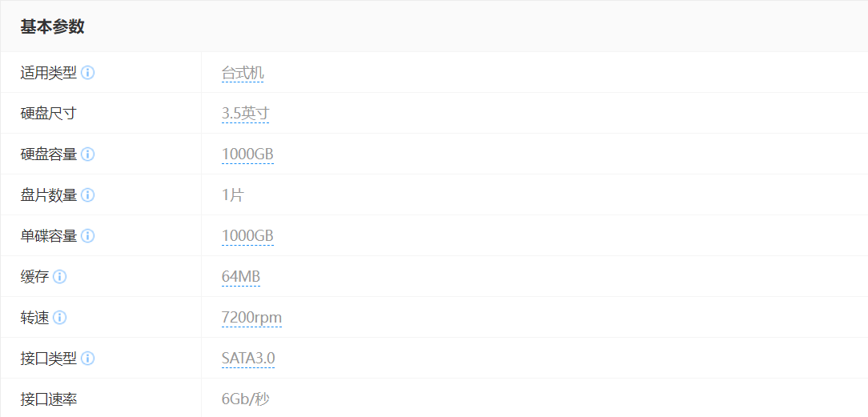This screenshot has height=417, width=868.
Task: Click the 1000GB 单碟容量 value link
Action: tap(247, 236)
